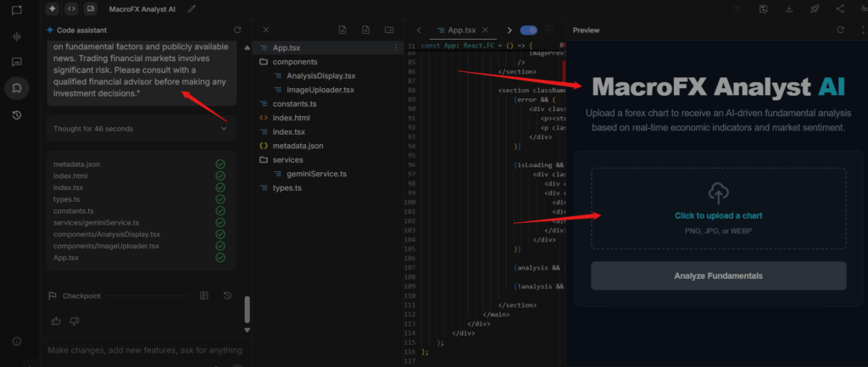
Task: Click the disabled run play icon beside toggle
Action: (x=549, y=30)
